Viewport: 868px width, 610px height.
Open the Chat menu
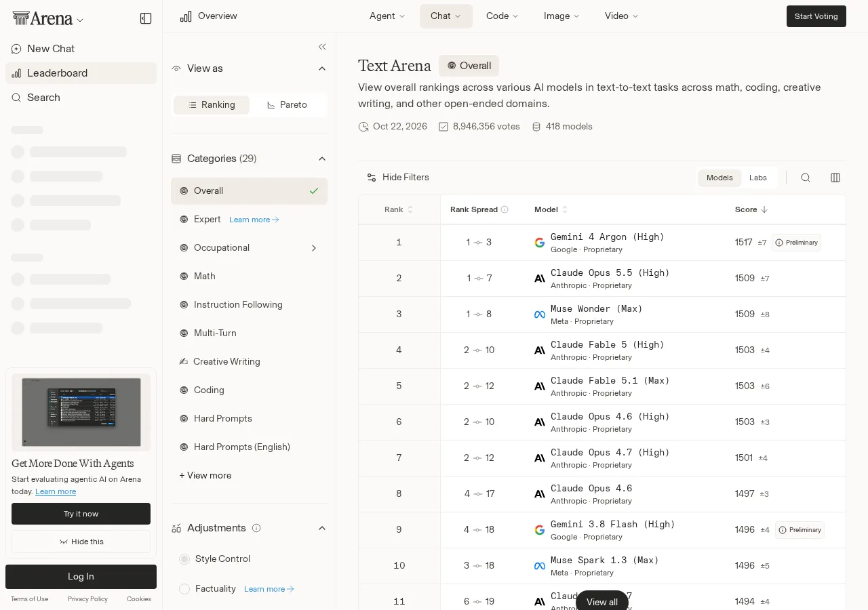(446, 16)
